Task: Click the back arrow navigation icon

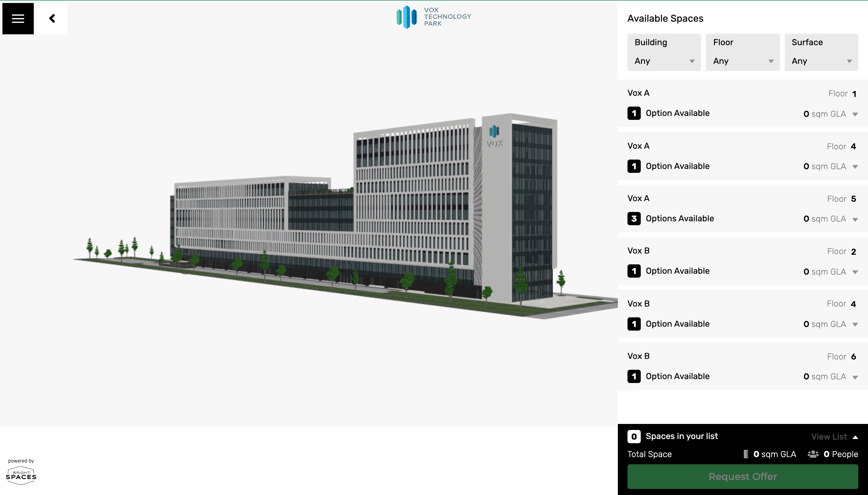Action: coord(52,18)
